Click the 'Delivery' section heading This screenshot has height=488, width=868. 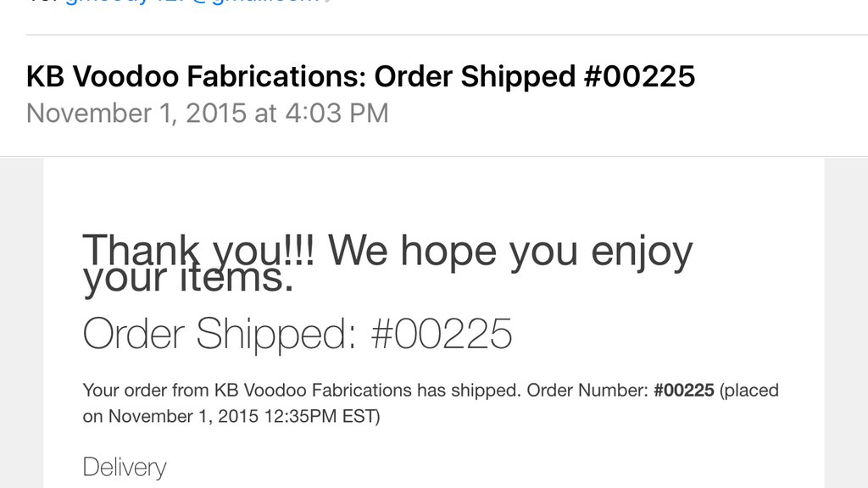click(x=124, y=468)
